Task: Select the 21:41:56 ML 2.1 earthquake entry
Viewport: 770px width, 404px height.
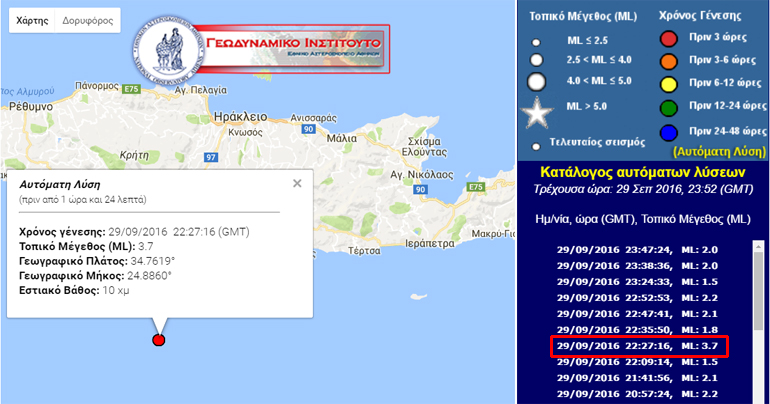Action: 637,378
